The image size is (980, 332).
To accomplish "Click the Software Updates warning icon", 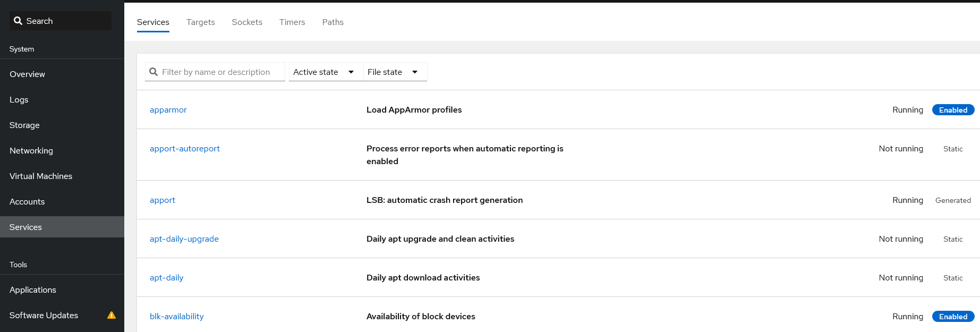I will [112, 315].
